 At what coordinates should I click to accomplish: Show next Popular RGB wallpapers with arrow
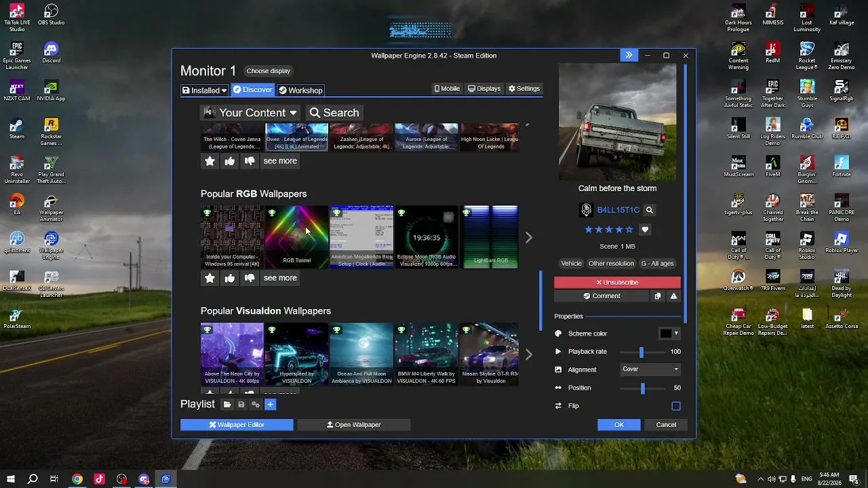pos(528,237)
